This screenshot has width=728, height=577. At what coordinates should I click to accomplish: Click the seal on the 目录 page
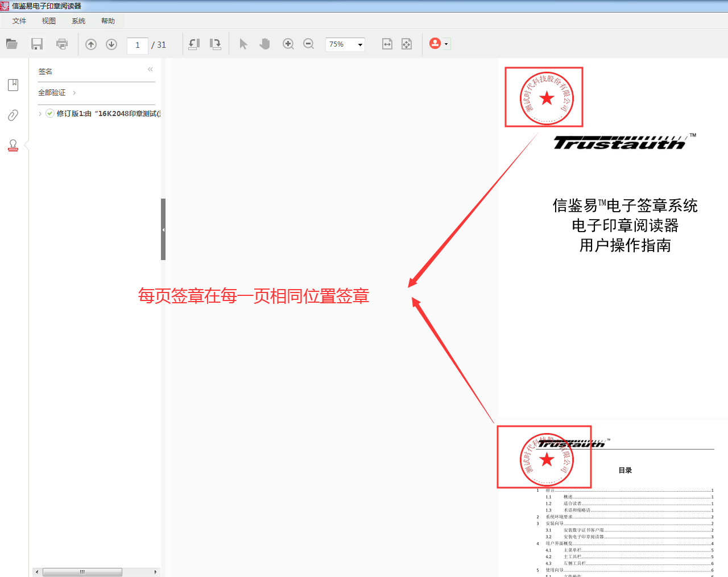[x=547, y=460]
